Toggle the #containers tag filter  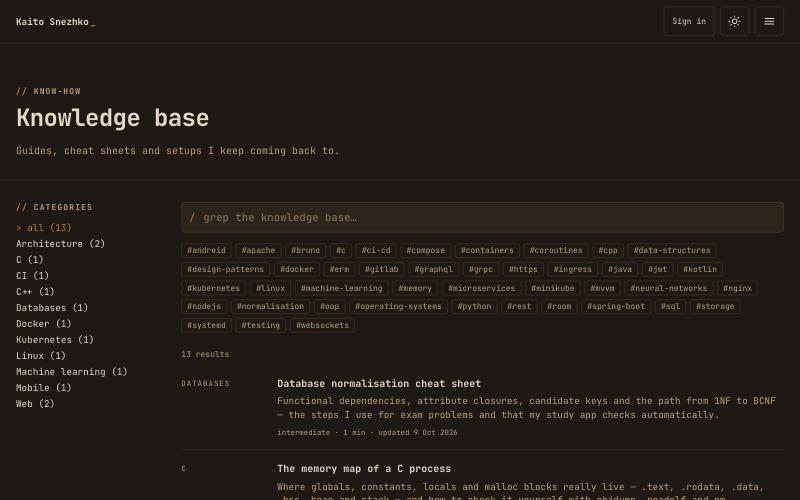click(487, 251)
